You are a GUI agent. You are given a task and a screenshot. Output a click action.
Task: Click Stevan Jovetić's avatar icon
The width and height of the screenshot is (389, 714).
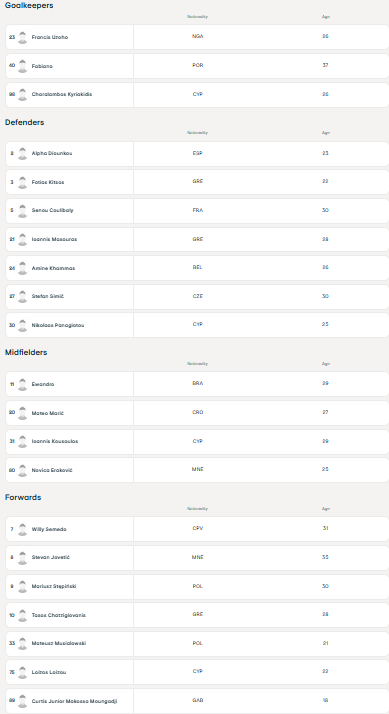click(22, 558)
